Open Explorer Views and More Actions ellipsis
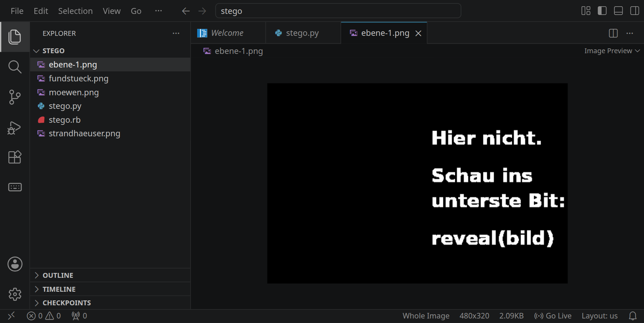The image size is (644, 323). tap(176, 33)
